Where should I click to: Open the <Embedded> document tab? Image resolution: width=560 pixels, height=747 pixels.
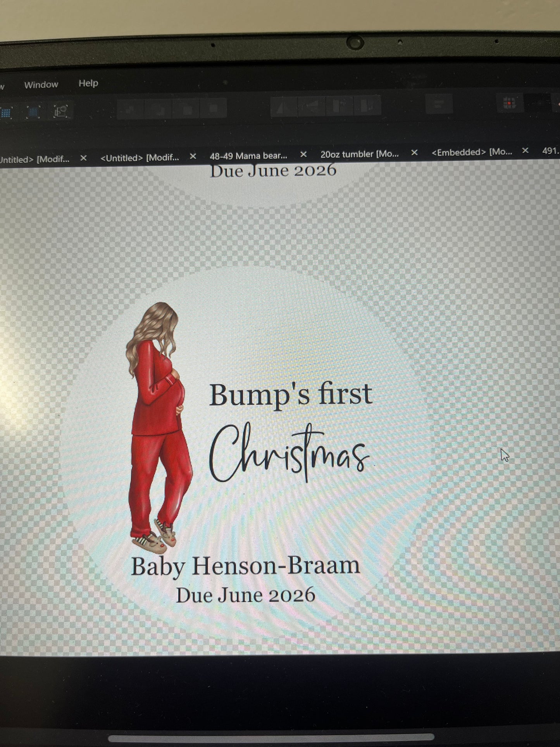click(471, 152)
